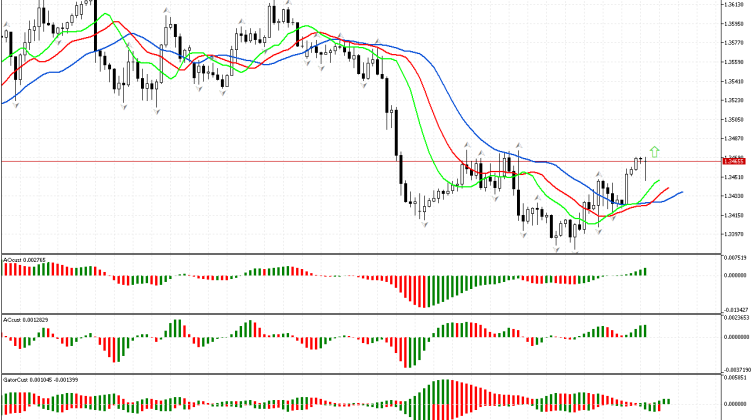This screenshot has height=420, width=752.
Task: Click the right end of the blue Alligator line
Action: [681, 191]
